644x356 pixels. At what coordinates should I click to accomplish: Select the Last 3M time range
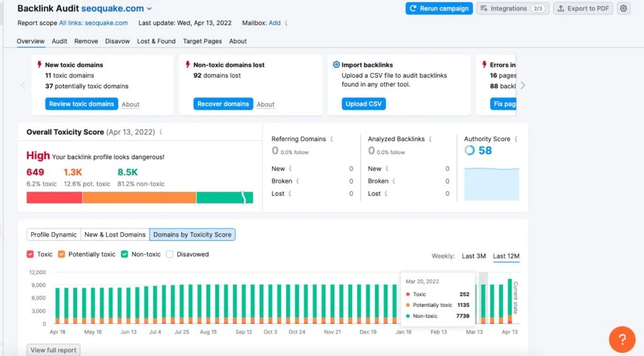pos(474,256)
